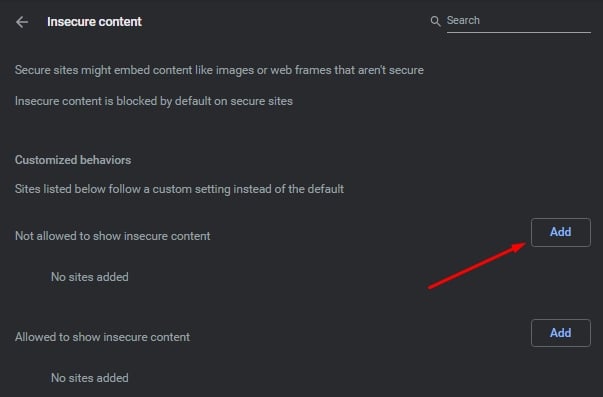The image size is (603, 397).
Task: Click 'Not allowed to show insecure content' label
Action: click(113, 236)
